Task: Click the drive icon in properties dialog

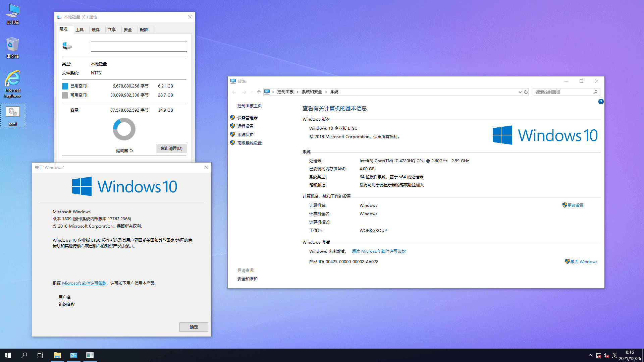Action: pos(67,46)
